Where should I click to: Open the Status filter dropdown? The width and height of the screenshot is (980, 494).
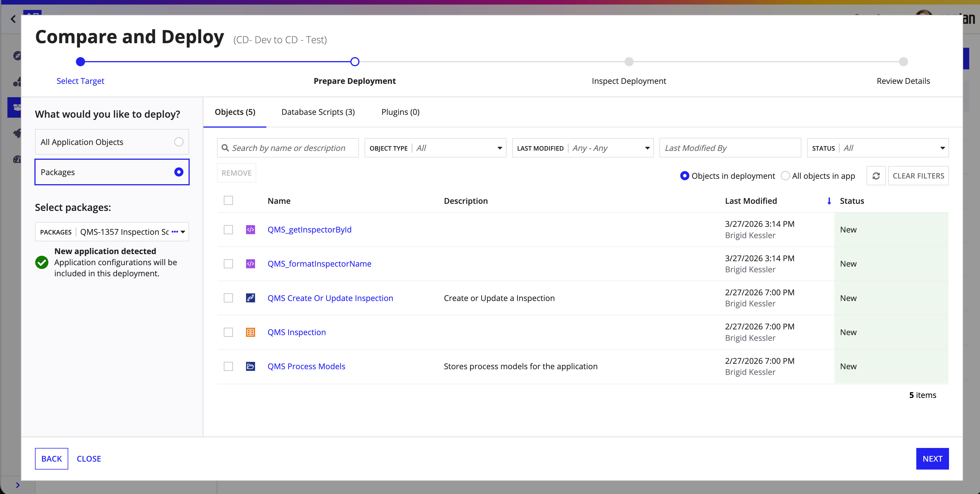coord(878,148)
